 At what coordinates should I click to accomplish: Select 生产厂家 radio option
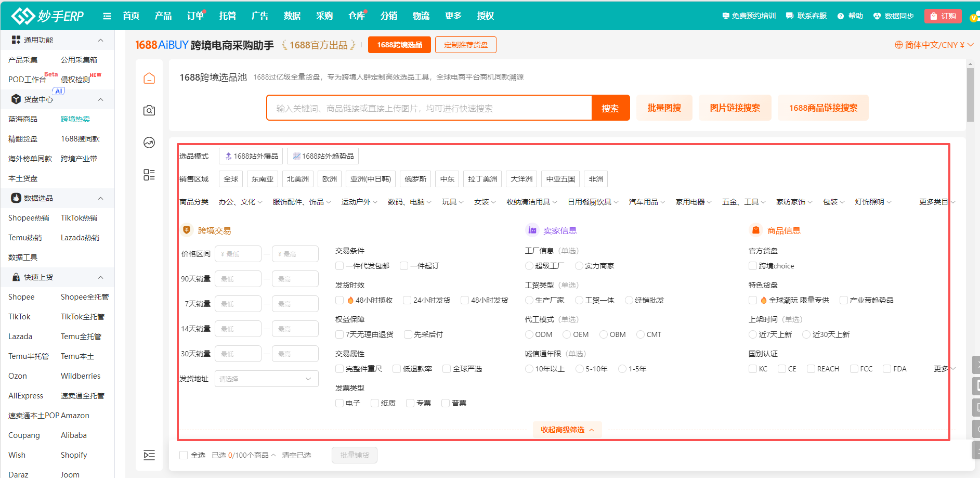(x=529, y=300)
